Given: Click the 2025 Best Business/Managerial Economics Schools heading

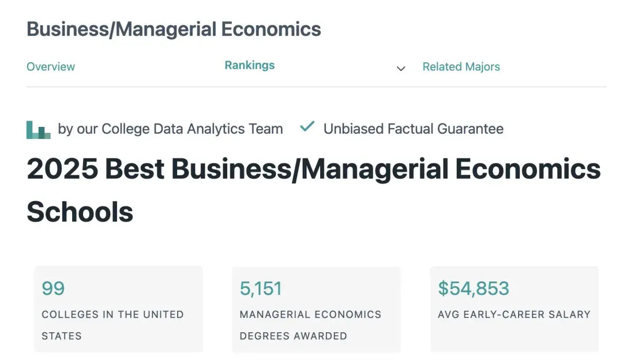Looking at the screenshot, I should click(313, 190).
